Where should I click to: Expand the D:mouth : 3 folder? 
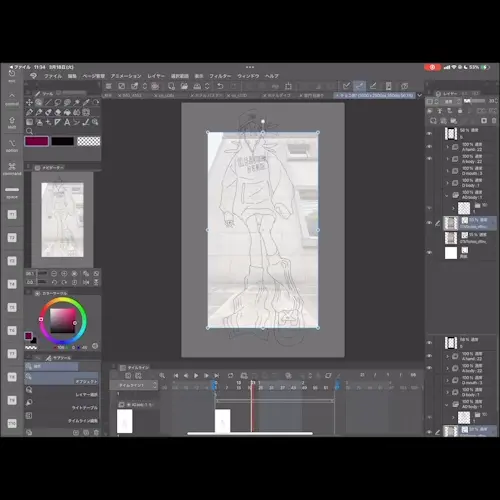[x=448, y=171]
